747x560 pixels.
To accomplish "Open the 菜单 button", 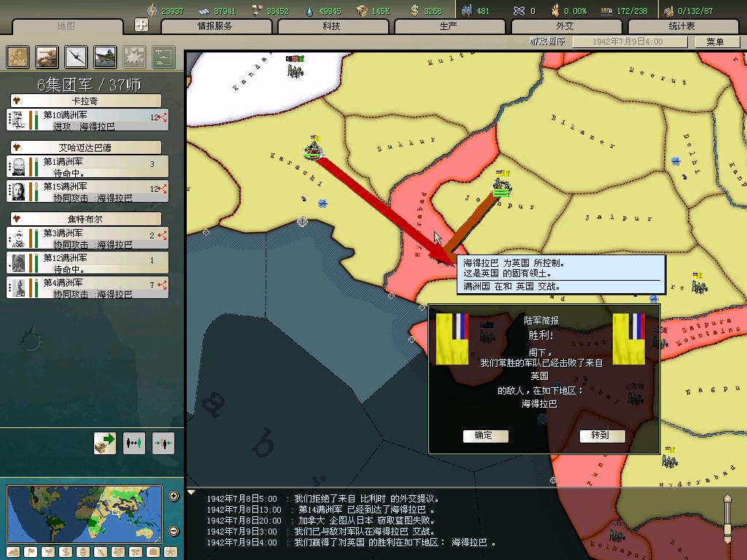I will pos(717,42).
